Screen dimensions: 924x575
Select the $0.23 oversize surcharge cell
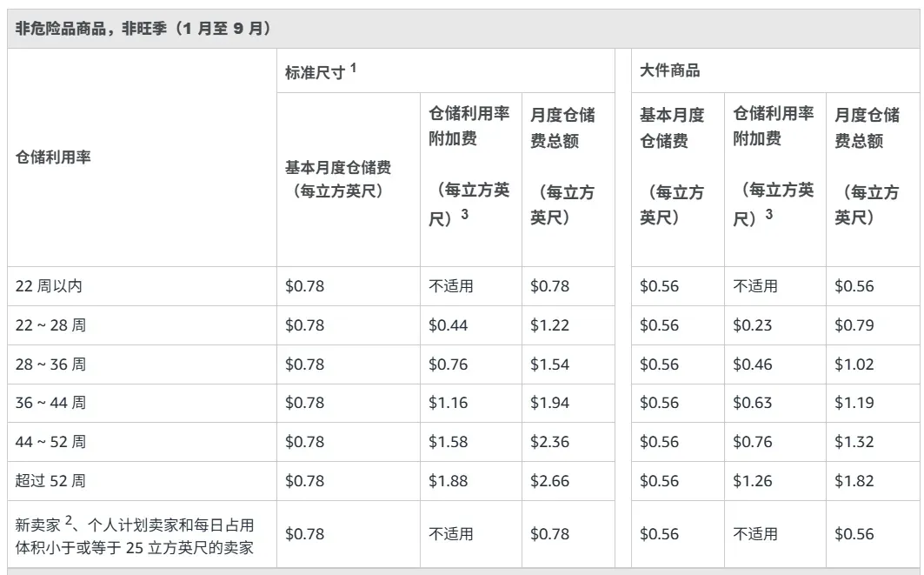click(x=753, y=325)
